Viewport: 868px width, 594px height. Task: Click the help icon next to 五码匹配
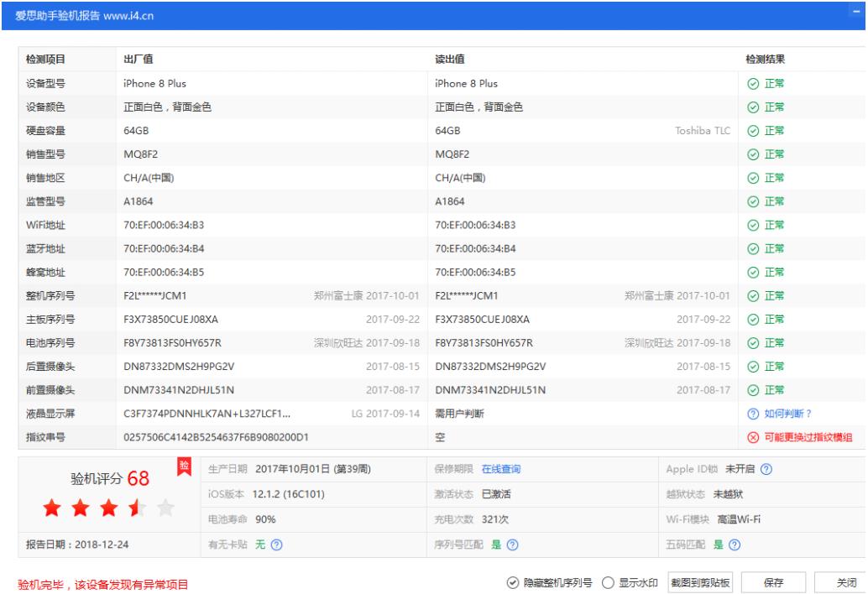[735, 544]
